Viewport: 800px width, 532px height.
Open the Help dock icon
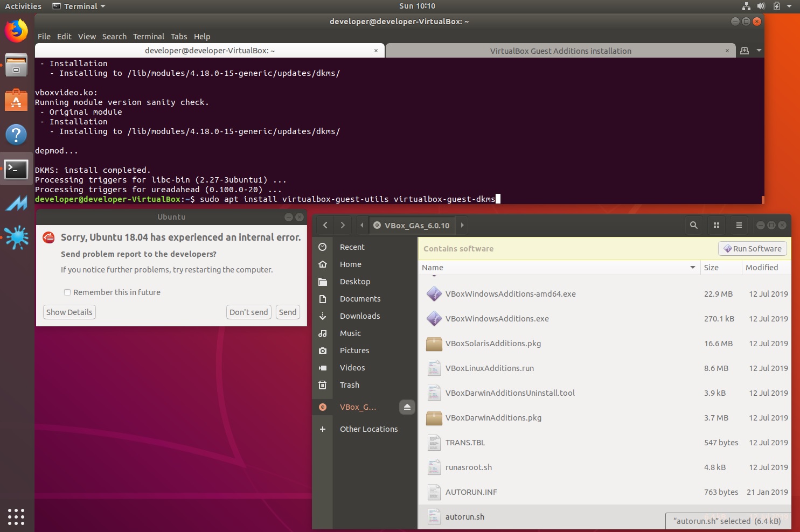click(16, 135)
